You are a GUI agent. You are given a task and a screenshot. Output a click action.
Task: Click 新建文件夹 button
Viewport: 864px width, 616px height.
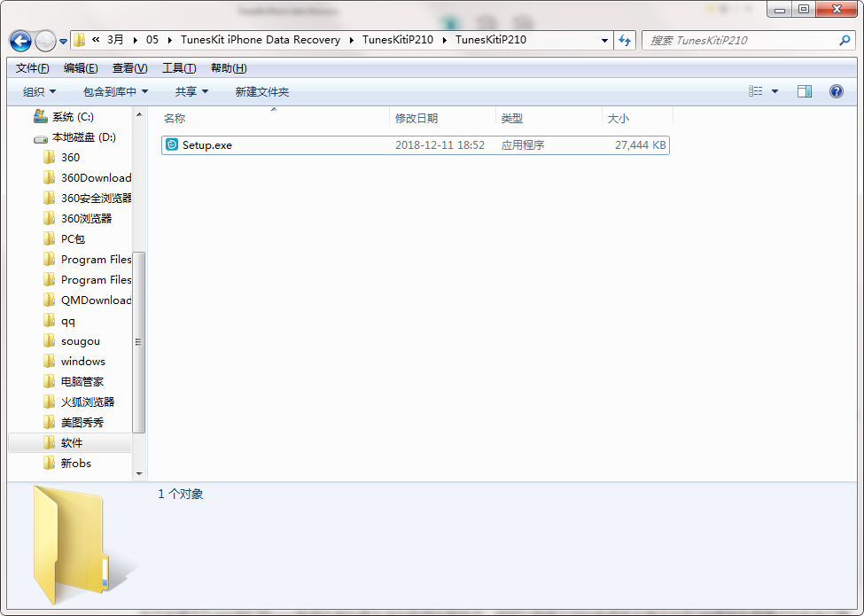pyautogui.click(x=261, y=91)
